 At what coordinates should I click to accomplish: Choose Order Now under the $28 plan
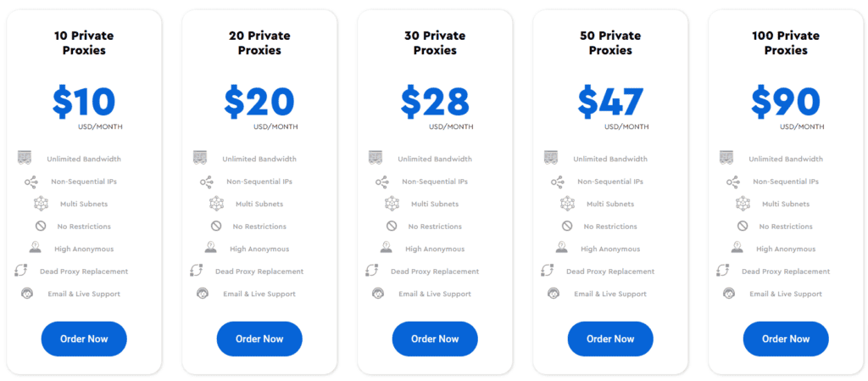(x=435, y=339)
